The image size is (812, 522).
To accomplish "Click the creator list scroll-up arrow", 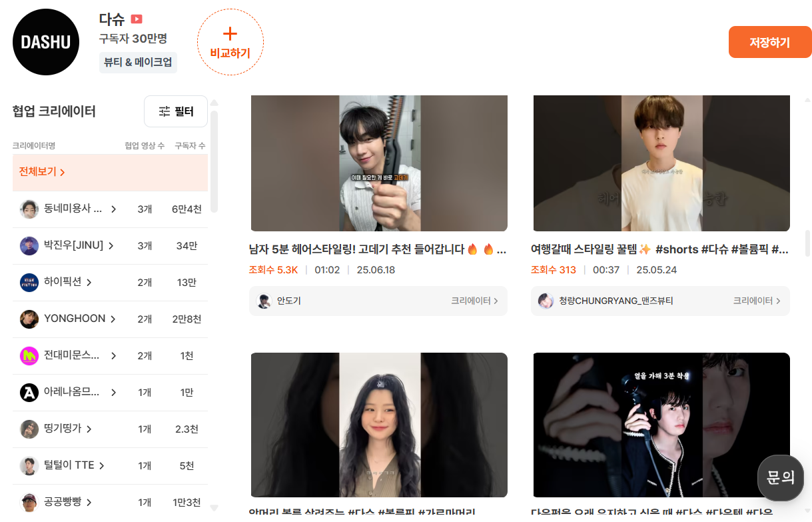I will coord(214,104).
